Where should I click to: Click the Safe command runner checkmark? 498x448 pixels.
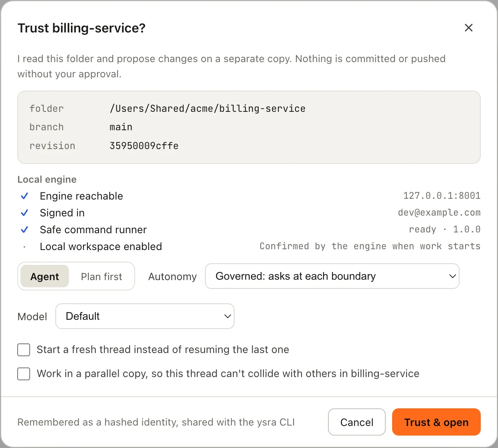[24, 230]
